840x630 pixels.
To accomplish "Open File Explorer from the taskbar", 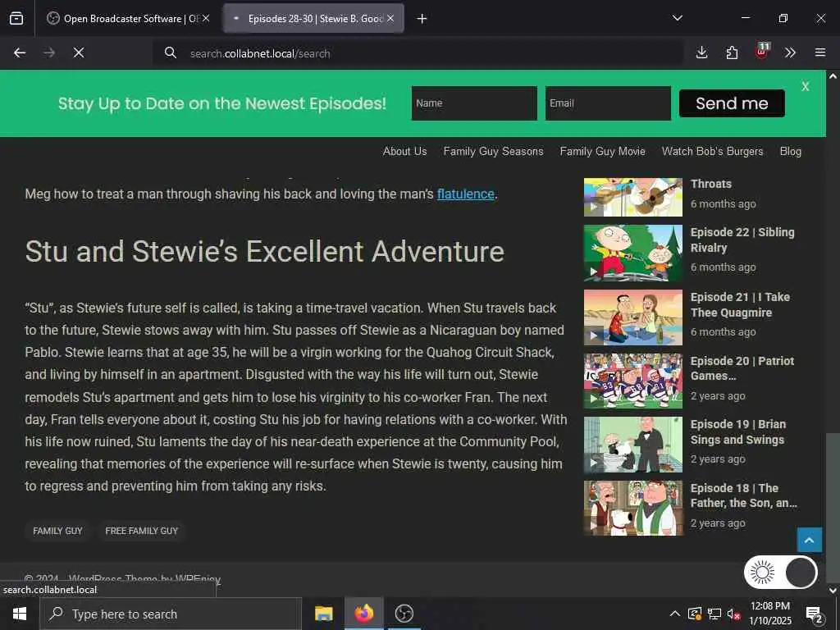I will (323, 614).
